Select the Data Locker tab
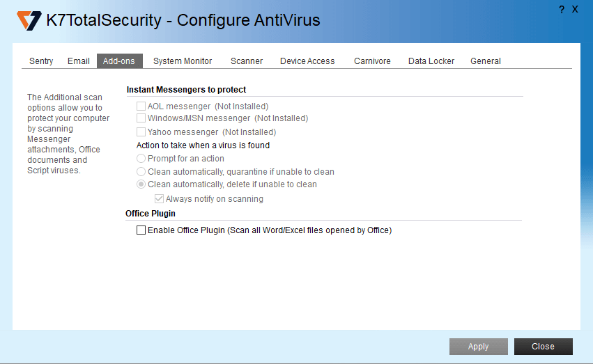 pos(431,61)
